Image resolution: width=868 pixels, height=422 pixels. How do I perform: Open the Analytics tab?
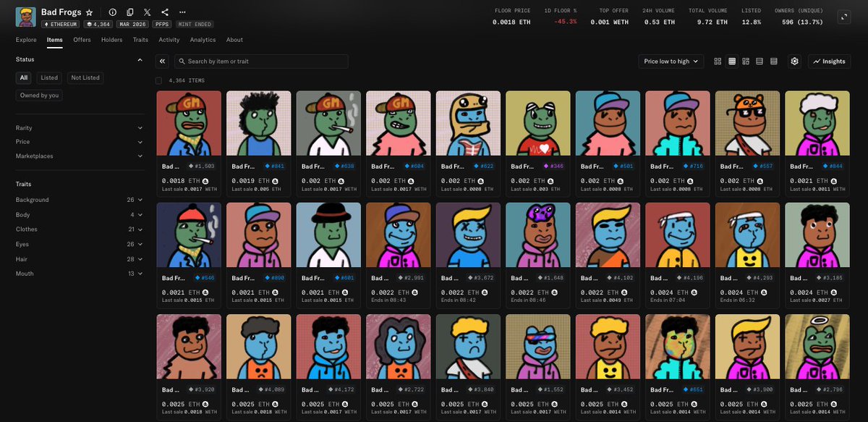(x=203, y=40)
